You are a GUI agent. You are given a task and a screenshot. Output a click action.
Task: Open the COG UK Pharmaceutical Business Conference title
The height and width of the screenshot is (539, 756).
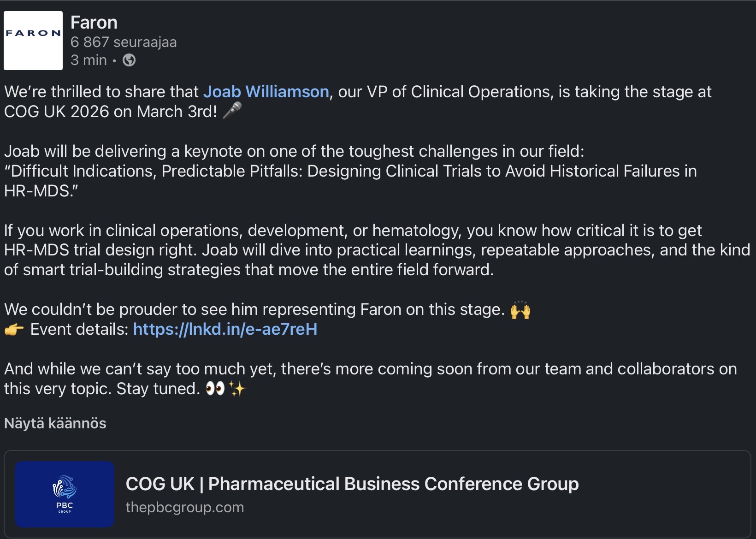click(352, 484)
